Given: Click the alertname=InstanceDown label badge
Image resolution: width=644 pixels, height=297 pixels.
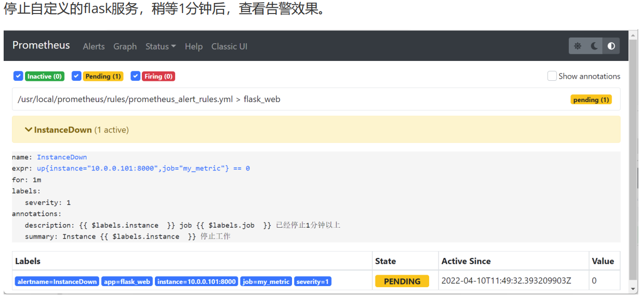Looking at the screenshot, I should click(57, 281).
